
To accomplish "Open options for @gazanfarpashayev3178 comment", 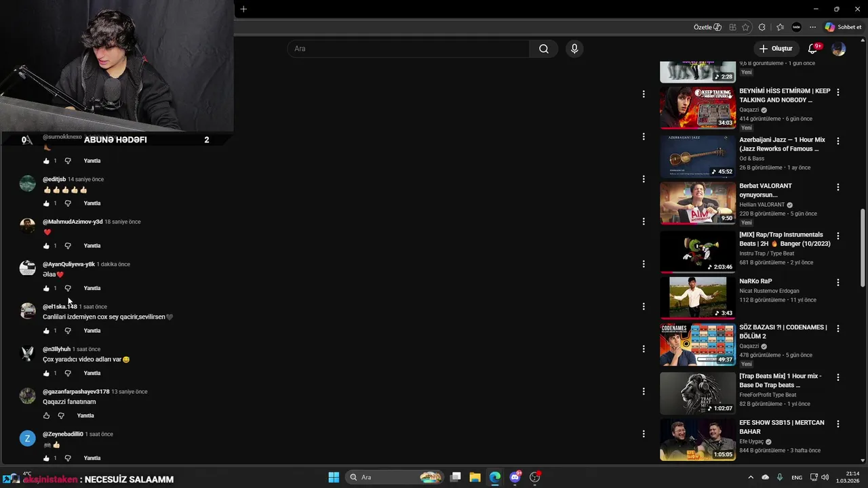I will click(x=644, y=391).
